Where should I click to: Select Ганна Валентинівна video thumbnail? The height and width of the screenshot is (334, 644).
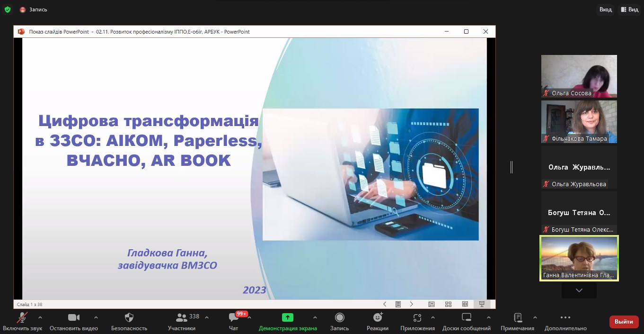579,258
